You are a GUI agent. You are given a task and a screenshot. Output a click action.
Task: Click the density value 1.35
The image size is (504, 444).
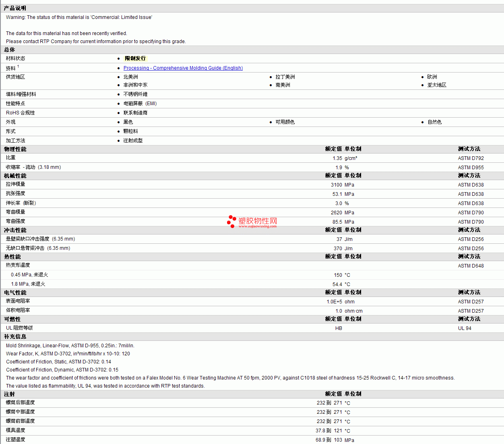click(x=337, y=158)
